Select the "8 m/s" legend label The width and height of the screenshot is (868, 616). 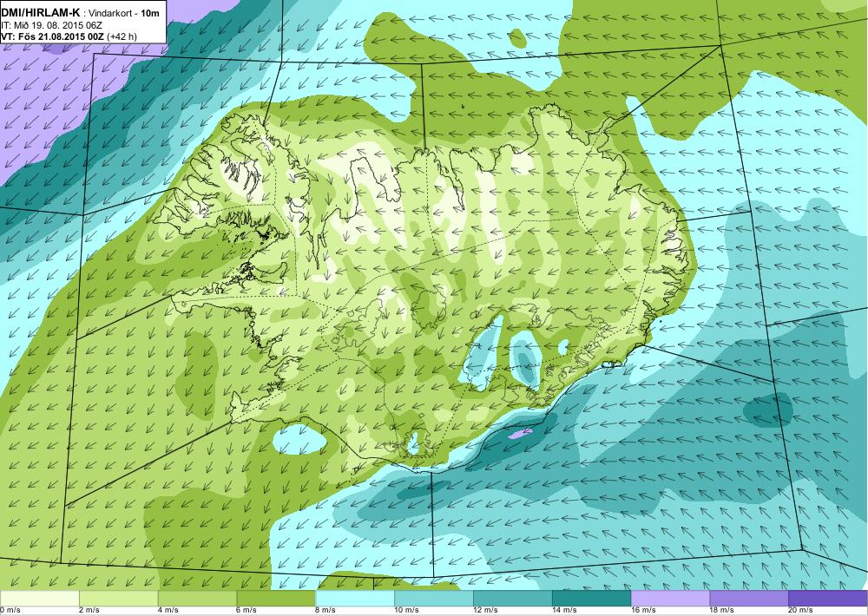(x=325, y=610)
